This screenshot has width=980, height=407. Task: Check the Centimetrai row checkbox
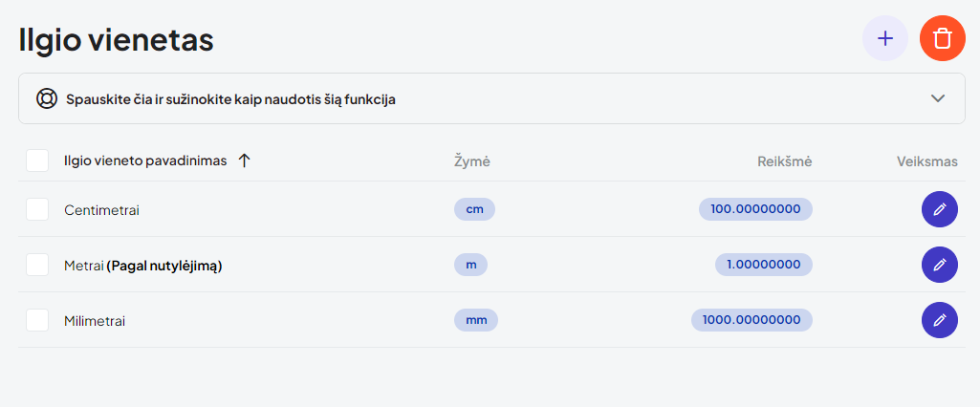click(37, 209)
